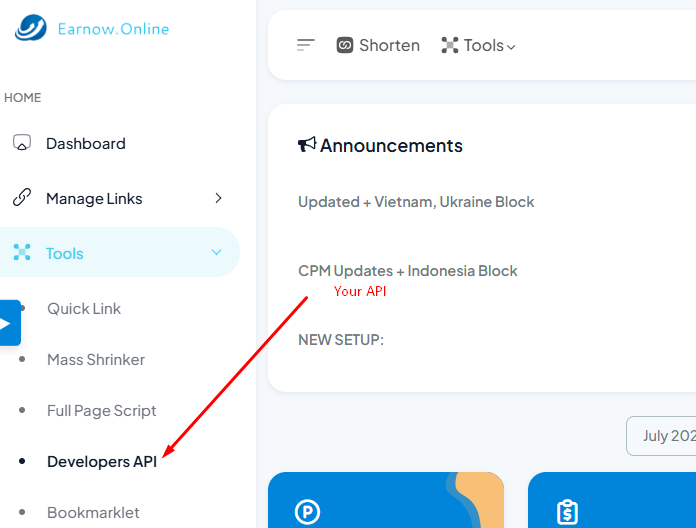The width and height of the screenshot is (696, 528).
Task: Toggle the sidebar hamburger menu icon
Action: [x=306, y=45]
